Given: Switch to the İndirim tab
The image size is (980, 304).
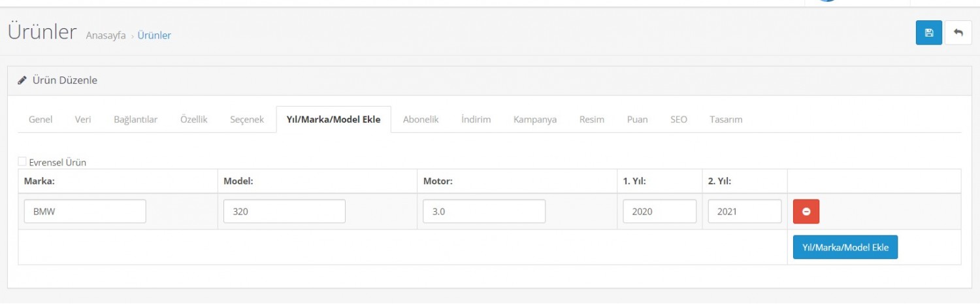Looking at the screenshot, I should tap(476, 120).
